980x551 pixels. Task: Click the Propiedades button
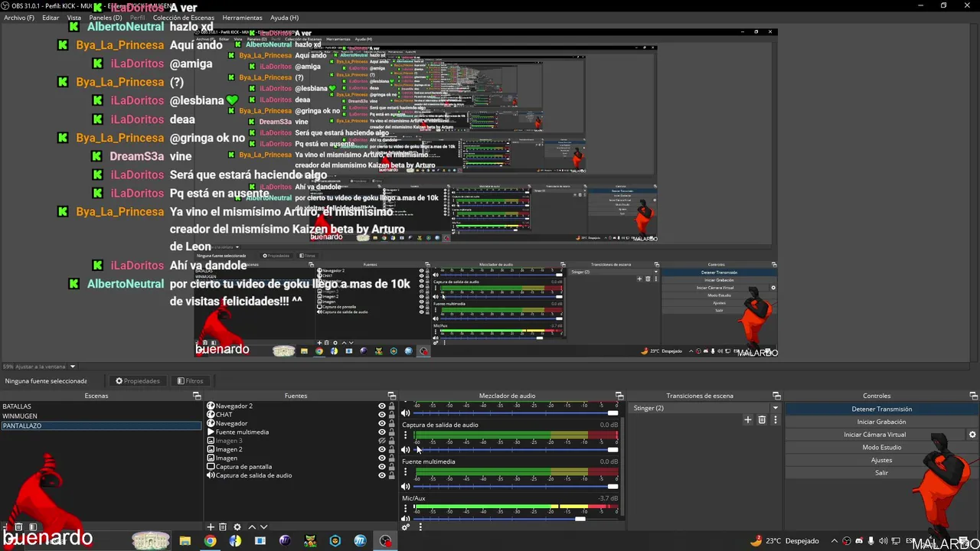pos(138,381)
